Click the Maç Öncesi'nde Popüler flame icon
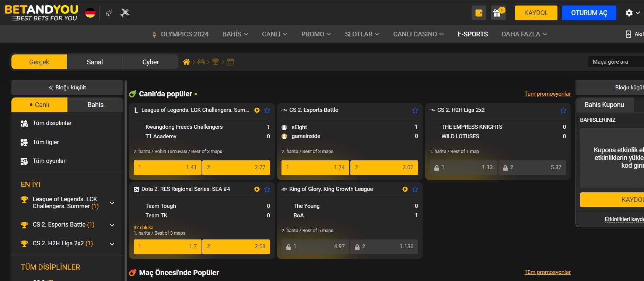 click(x=133, y=273)
